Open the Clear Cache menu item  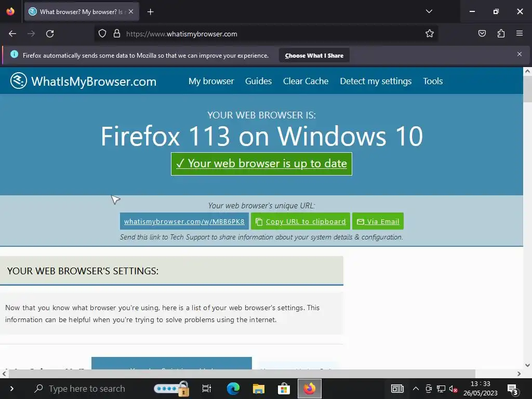(305, 81)
